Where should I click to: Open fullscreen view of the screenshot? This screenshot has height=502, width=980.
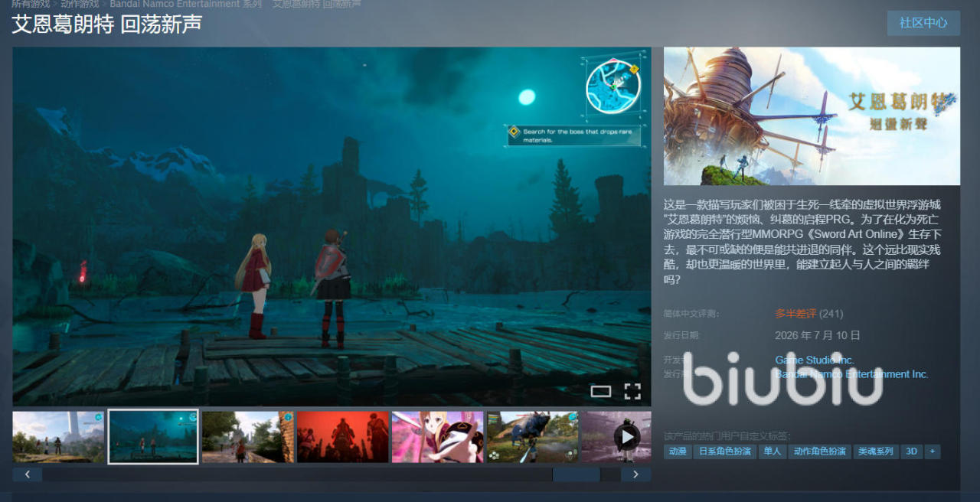click(x=632, y=392)
